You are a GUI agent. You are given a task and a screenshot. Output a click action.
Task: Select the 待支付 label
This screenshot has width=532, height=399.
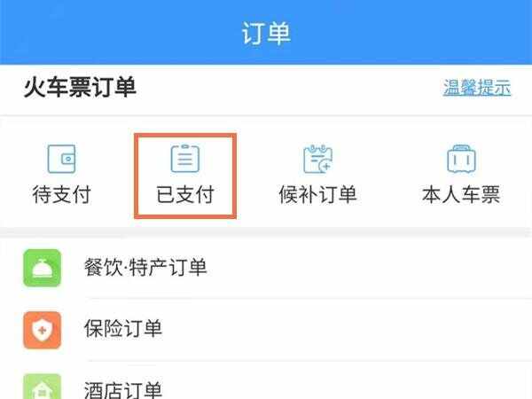point(61,195)
